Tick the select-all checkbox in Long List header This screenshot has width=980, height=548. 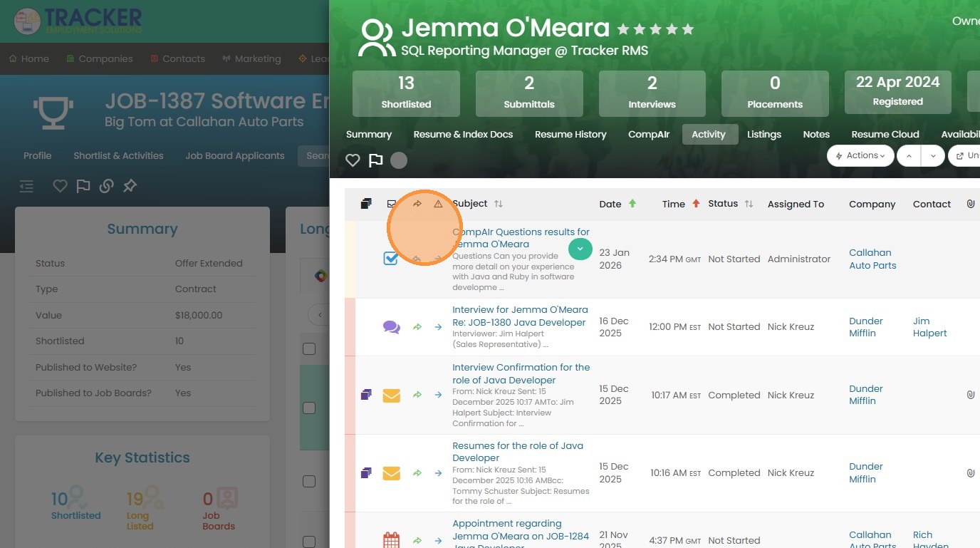(x=309, y=348)
